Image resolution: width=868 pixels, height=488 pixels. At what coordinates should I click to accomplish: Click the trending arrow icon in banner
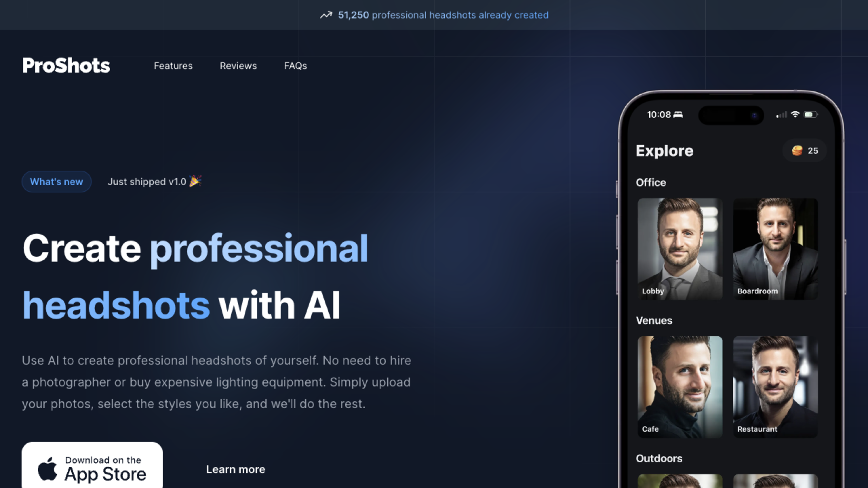pyautogui.click(x=326, y=15)
